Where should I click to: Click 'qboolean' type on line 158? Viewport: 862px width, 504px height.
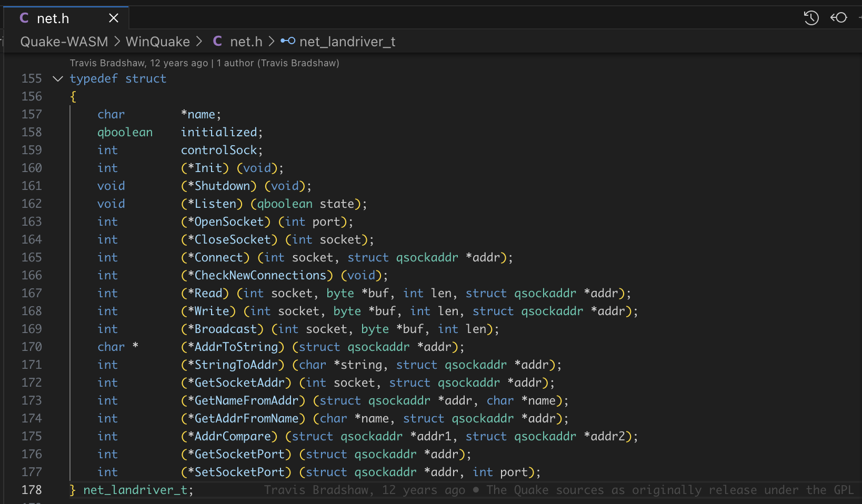pos(125,133)
